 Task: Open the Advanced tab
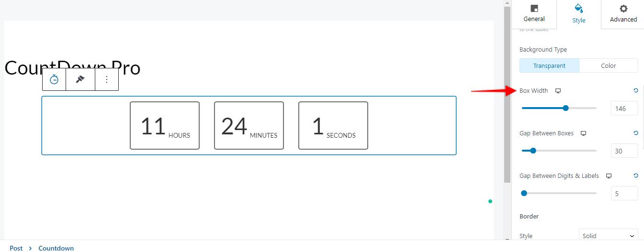click(623, 14)
